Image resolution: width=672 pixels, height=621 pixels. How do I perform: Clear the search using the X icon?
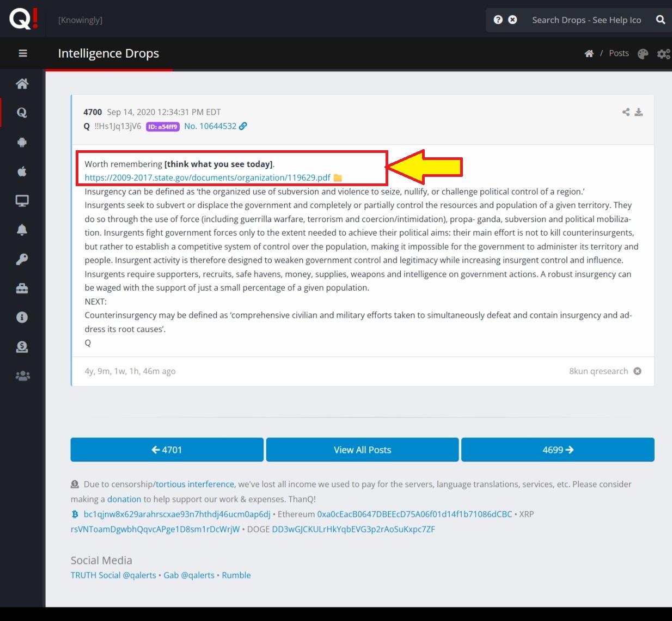[x=512, y=20]
